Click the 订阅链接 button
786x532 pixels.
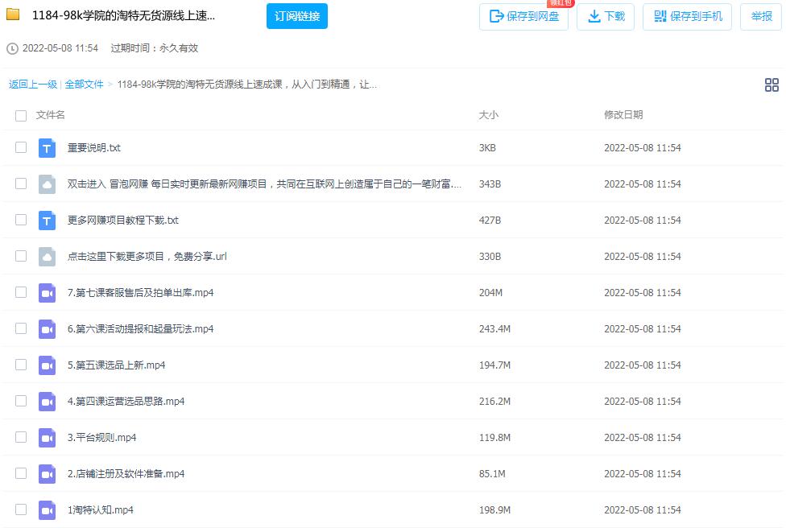coord(296,16)
